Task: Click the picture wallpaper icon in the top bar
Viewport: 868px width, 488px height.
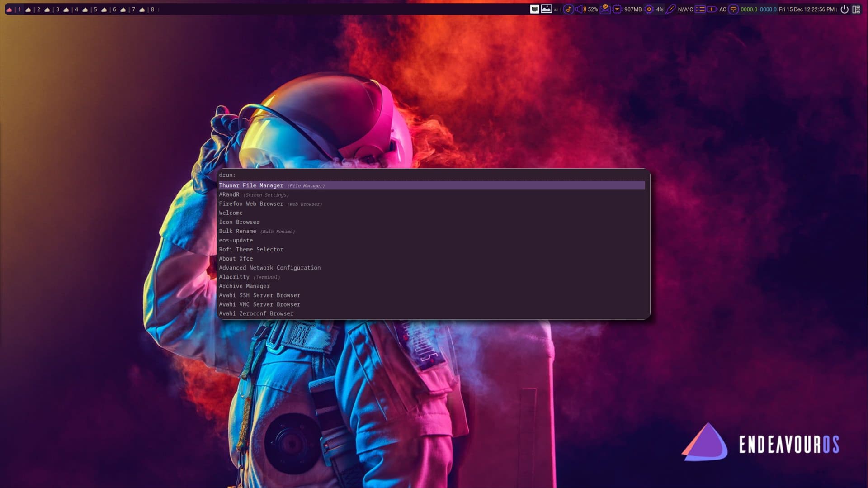Action: pyautogui.click(x=546, y=9)
